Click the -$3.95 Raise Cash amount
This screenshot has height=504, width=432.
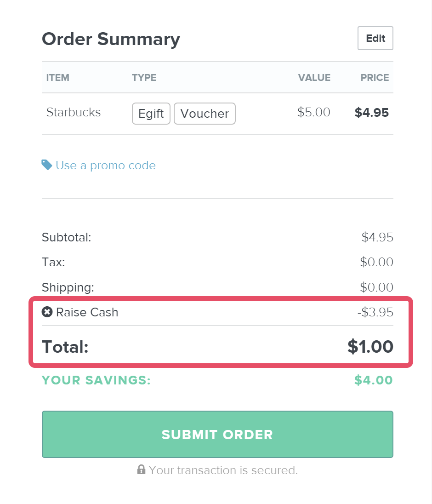375,312
